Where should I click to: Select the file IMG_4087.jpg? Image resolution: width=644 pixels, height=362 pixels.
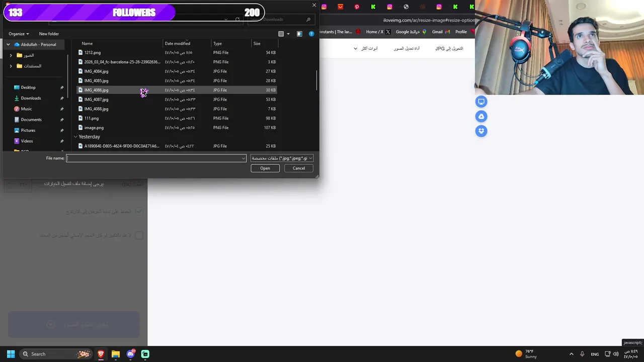[x=176, y=100]
